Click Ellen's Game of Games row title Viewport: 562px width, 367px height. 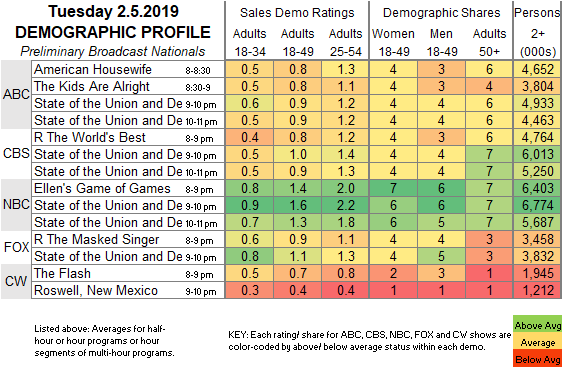pos(102,188)
